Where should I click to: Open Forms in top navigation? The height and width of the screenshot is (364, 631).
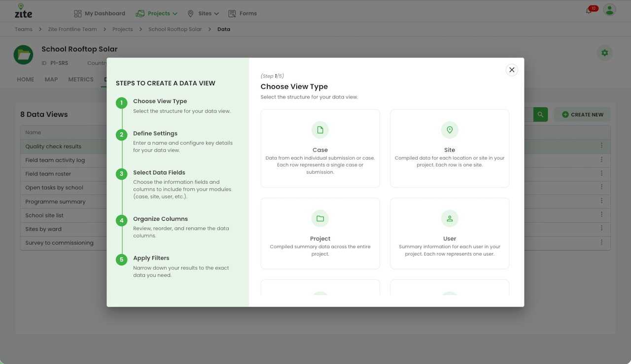[243, 13]
